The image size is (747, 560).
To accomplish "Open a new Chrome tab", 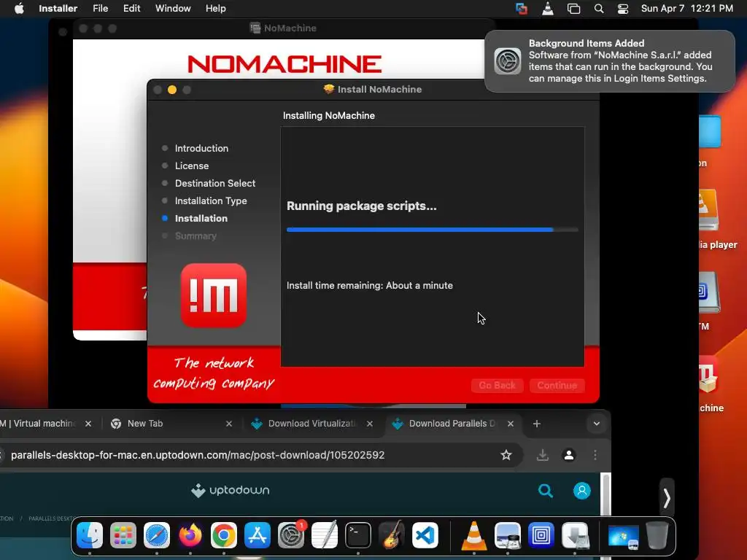I will (x=536, y=424).
